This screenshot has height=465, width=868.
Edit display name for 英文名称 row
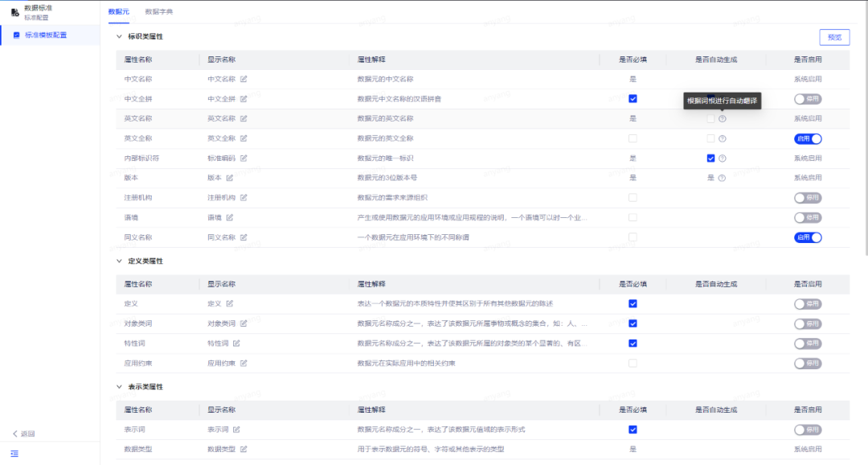pos(244,118)
